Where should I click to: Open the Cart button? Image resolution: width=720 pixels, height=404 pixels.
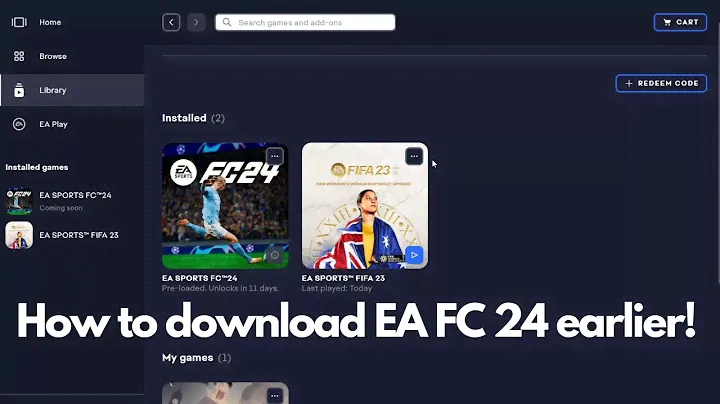(x=680, y=22)
